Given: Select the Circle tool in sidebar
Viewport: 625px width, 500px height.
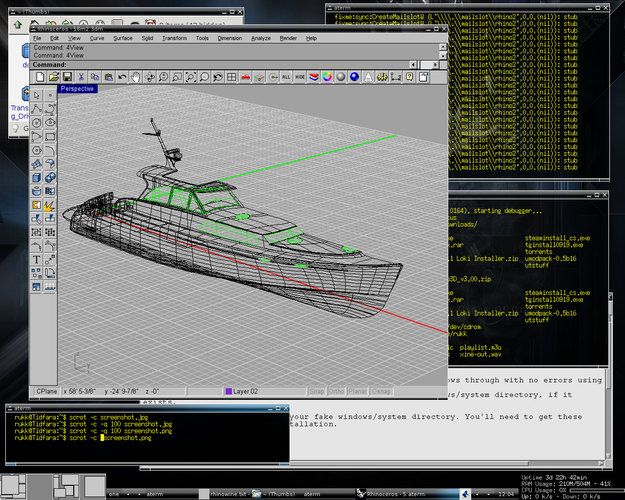Looking at the screenshot, I should coord(37,123).
